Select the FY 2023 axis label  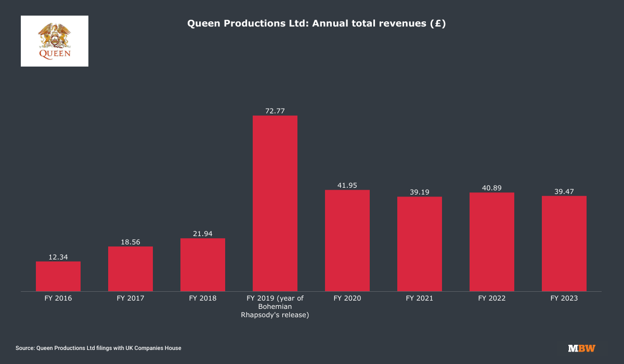(564, 298)
